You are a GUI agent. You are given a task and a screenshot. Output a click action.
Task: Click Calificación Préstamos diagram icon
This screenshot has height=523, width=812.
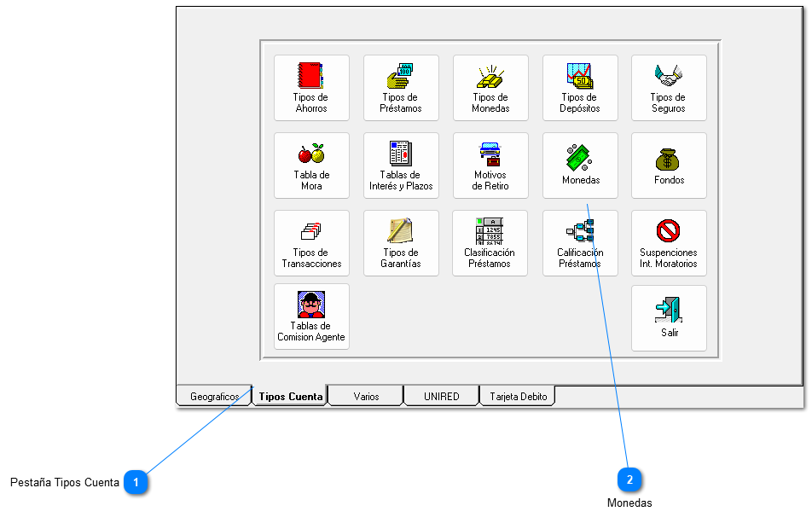[x=580, y=243]
